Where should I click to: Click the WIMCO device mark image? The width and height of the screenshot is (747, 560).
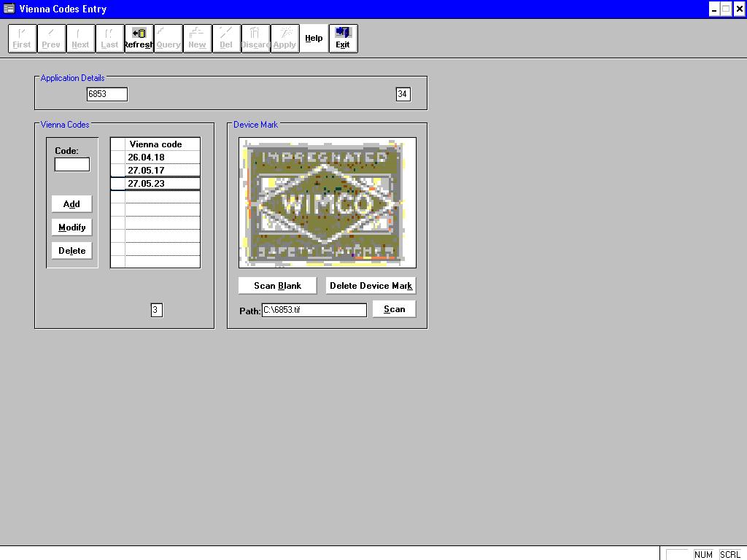click(x=327, y=203)
